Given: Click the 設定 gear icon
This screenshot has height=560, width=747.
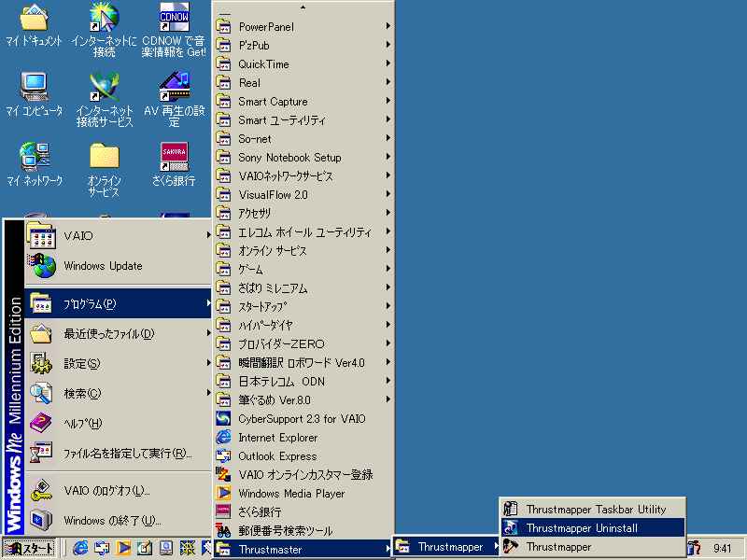Looking at the screenshot, I should [x=41, y=363].
